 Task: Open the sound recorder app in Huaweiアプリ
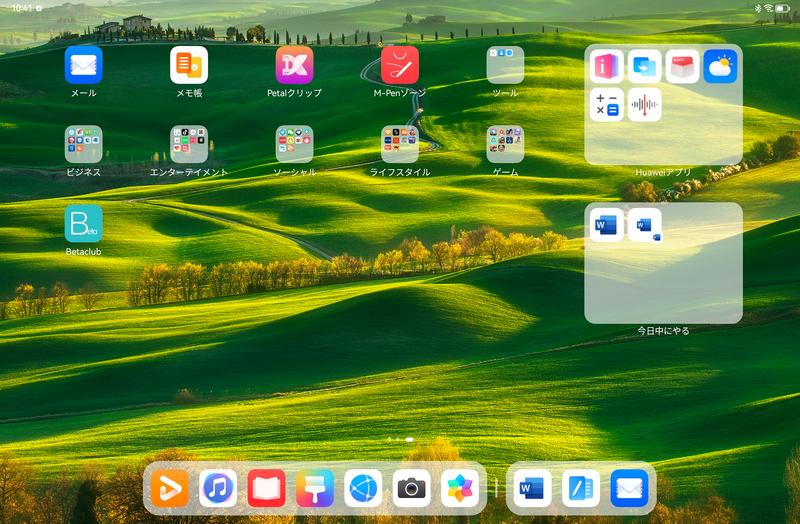pos(644,105)
